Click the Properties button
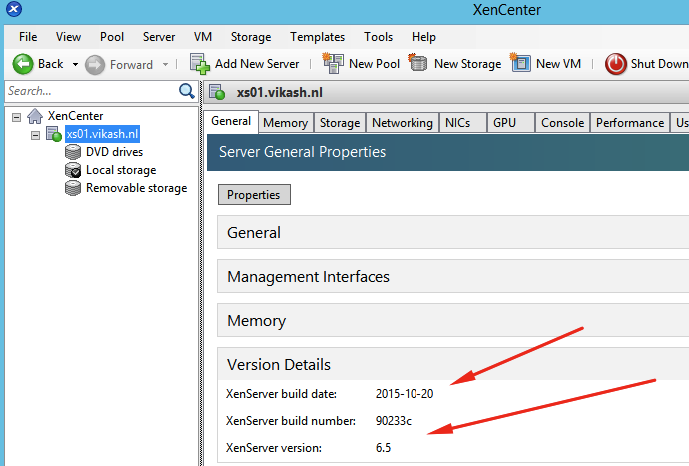 (254, 195)
